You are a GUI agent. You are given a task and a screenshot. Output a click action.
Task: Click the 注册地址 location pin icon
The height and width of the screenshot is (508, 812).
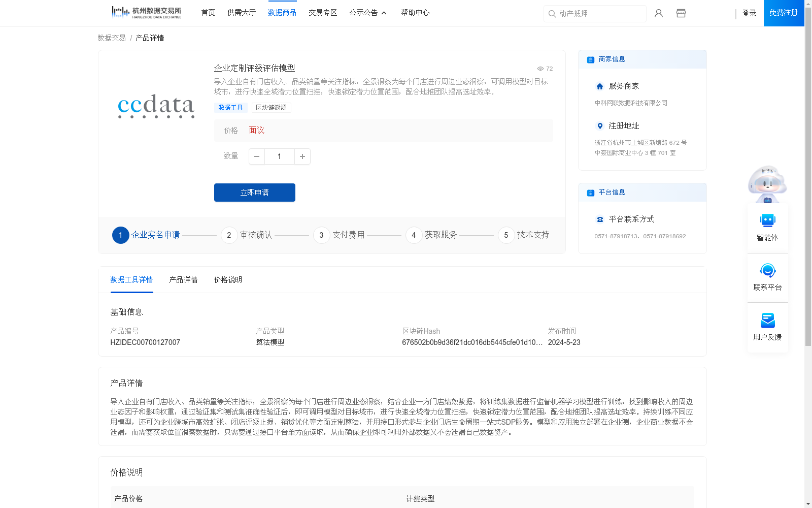tap(600, 126)
